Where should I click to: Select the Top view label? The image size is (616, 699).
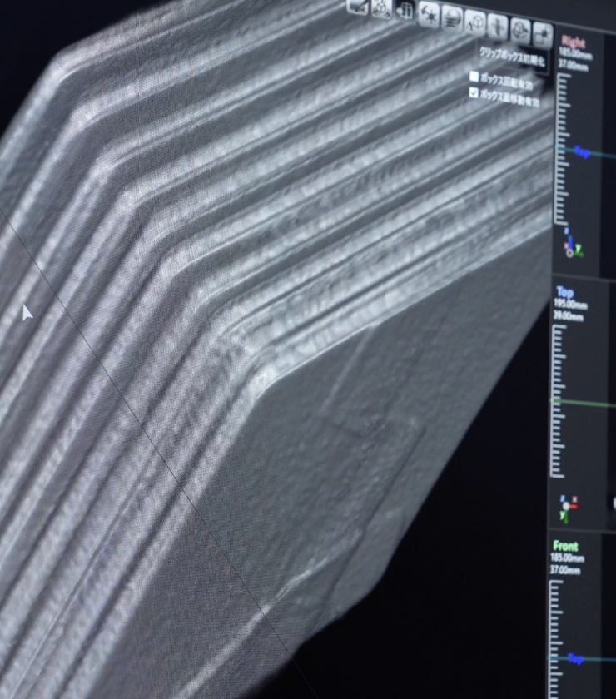pos(564,292)
